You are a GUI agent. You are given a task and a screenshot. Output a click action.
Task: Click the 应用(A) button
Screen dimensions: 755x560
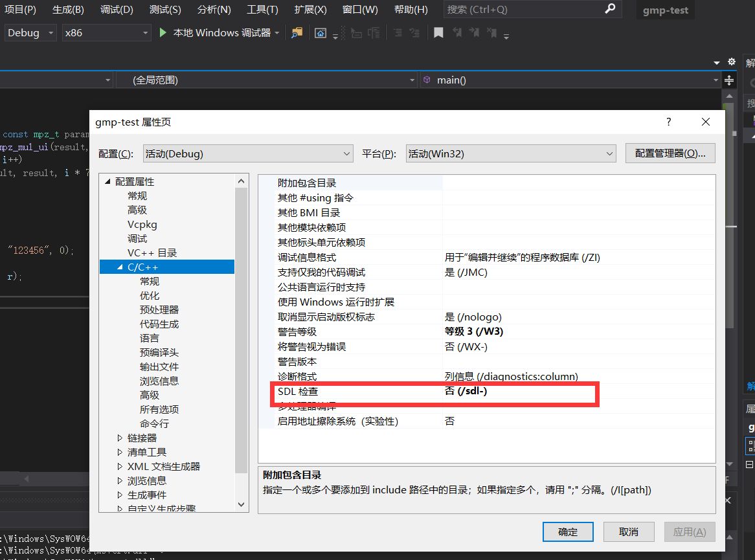[690, 532]
